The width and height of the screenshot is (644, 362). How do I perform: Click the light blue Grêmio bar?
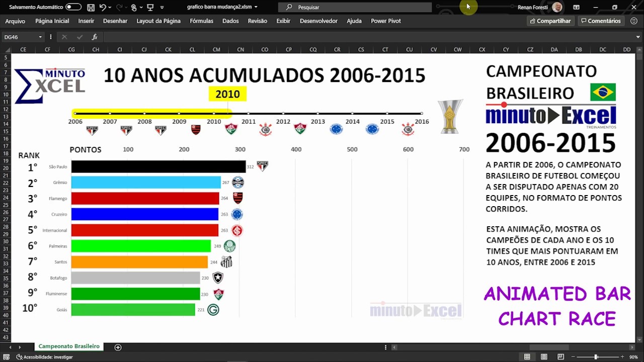click(146, 183)
